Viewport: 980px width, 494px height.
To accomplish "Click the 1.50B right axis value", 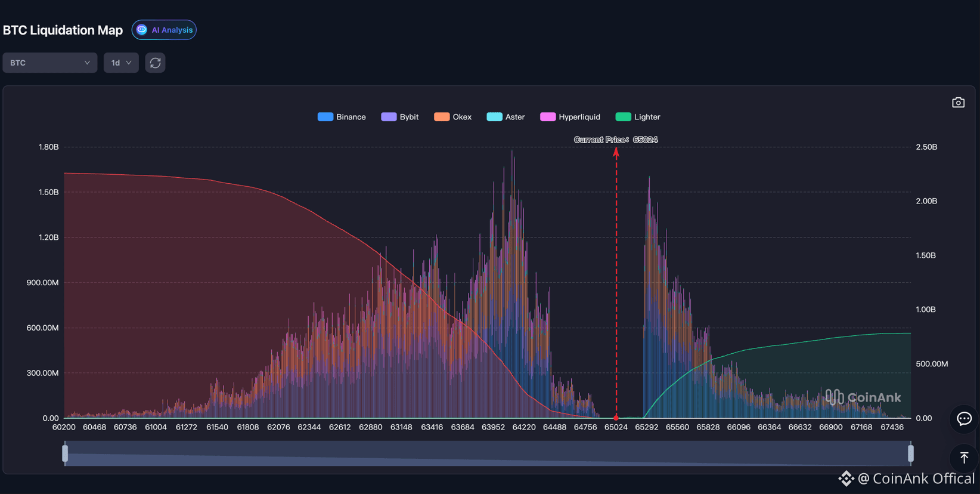I will click(926, 255).
